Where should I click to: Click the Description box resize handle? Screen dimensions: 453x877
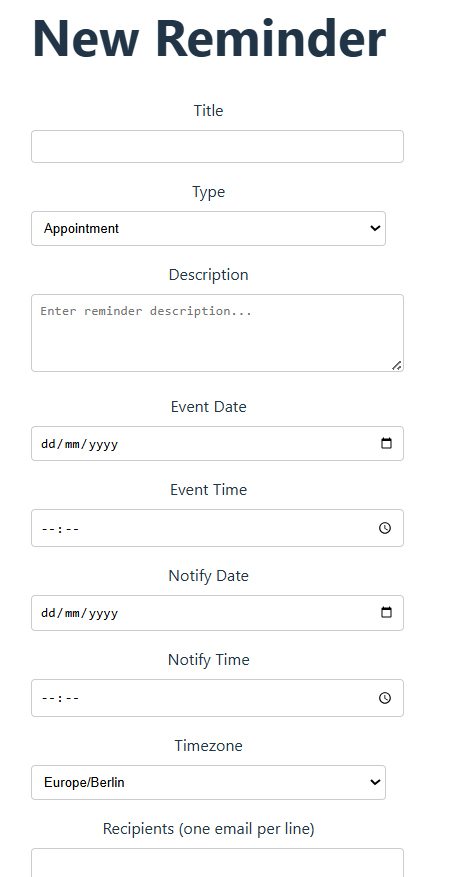point(397,365)
